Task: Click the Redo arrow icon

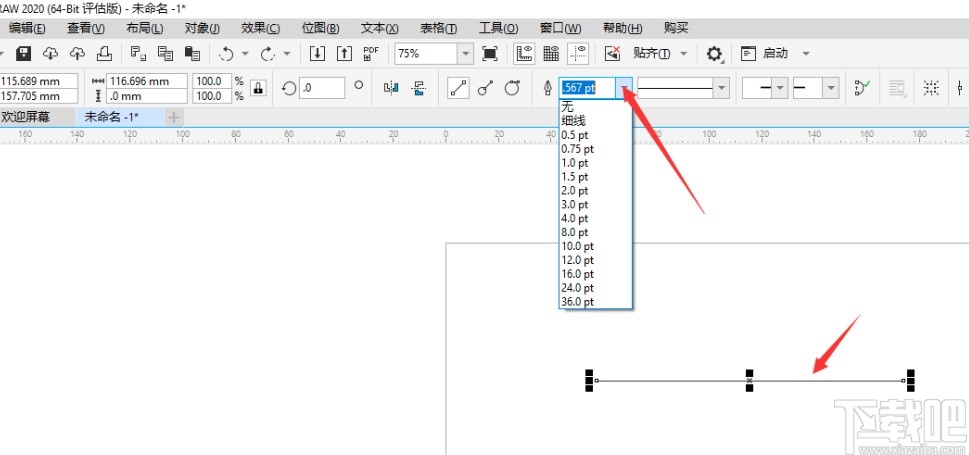Action: [268, 54]
